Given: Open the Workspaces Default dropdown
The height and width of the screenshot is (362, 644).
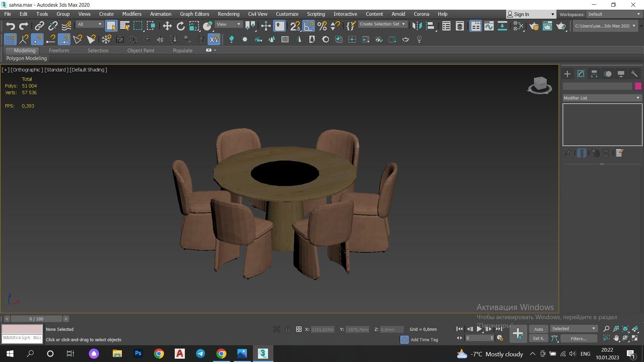Looking at the screenshot, I should pos(614,14).
